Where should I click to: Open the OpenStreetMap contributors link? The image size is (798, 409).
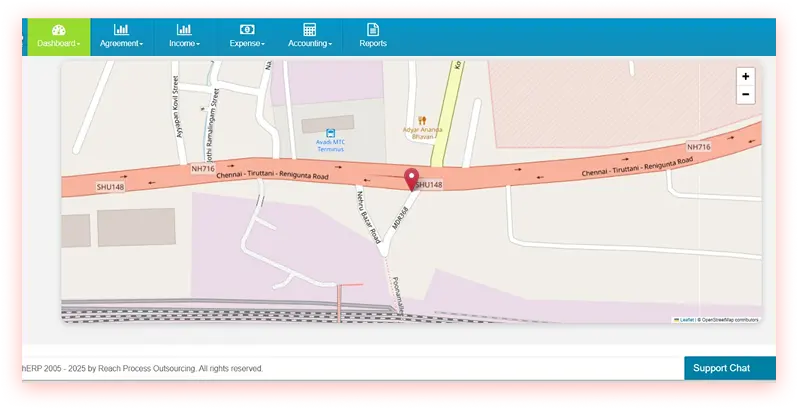[730, 320]
